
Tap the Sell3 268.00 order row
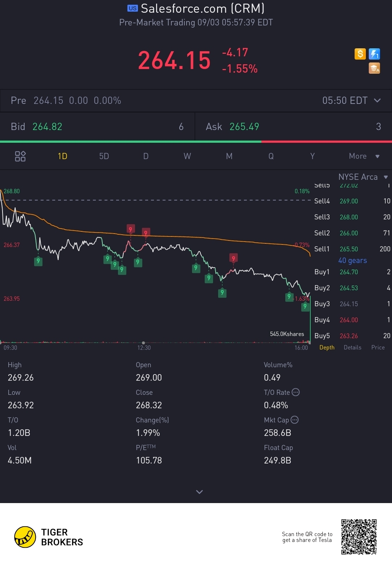coord(352,217)
